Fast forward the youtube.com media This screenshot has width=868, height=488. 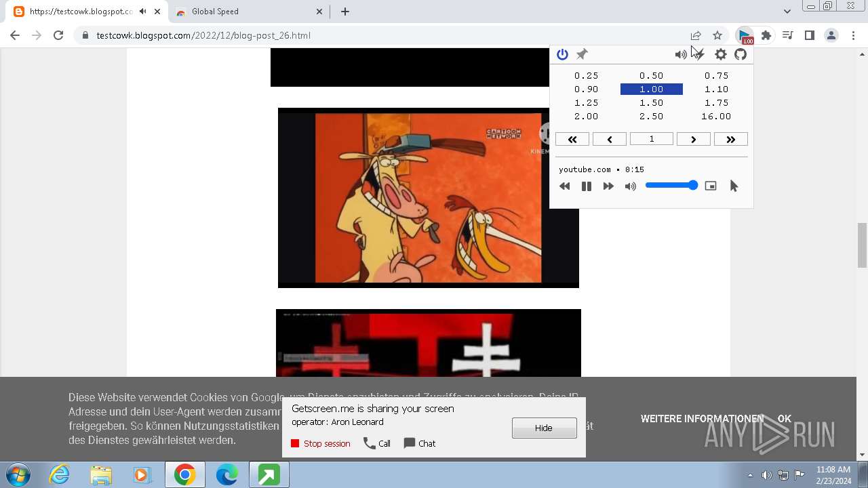tap(608, 186)
